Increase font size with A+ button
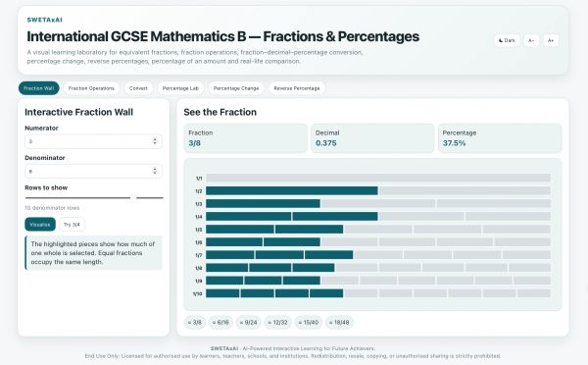Viewport: 588px width, 365px height. [x=551, y=40]
